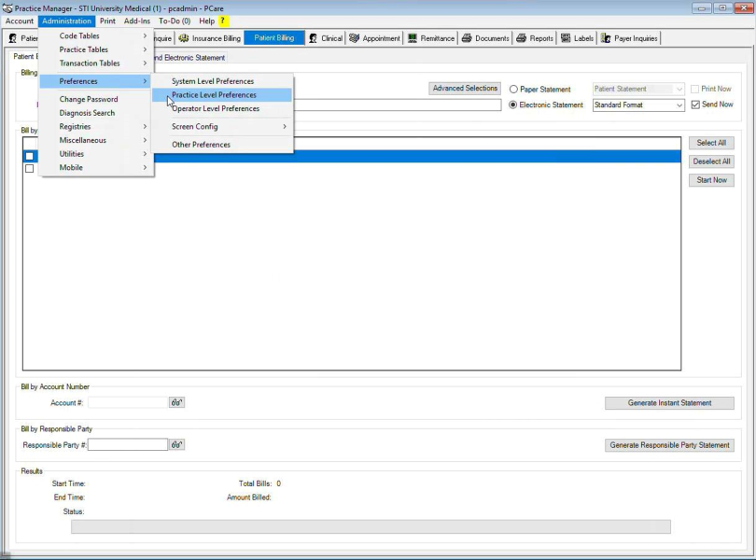Open the Appointment toolbar icon
This screenshot has width=756, height=560.
click(x=355, y=38)
